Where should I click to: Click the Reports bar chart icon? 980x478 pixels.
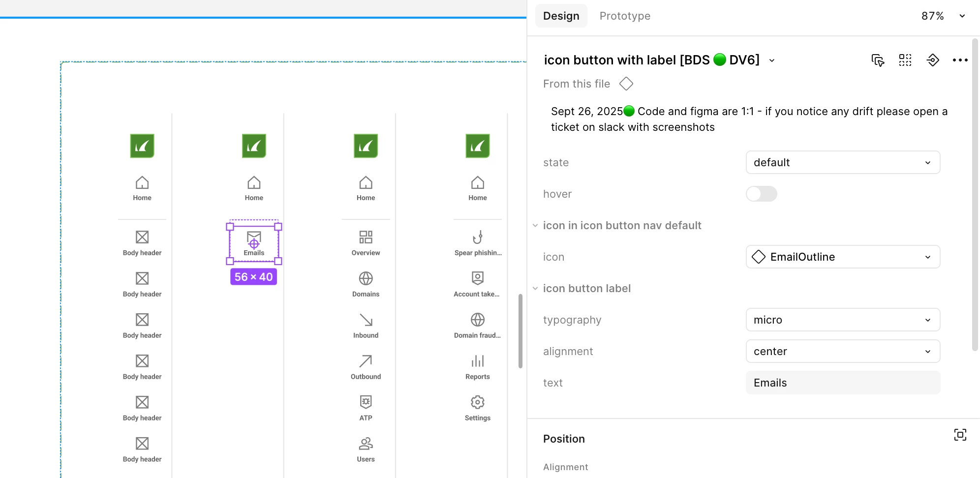pyautogui.click(x=478, y=361)
